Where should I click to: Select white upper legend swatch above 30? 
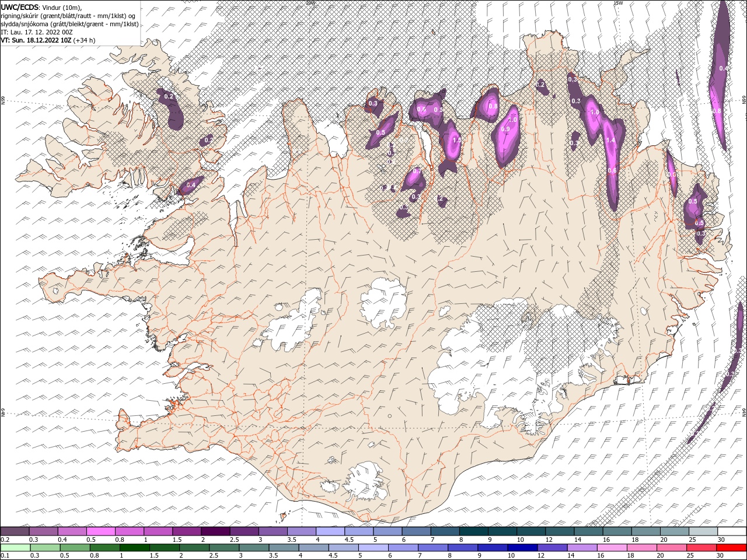click(732, 531)
